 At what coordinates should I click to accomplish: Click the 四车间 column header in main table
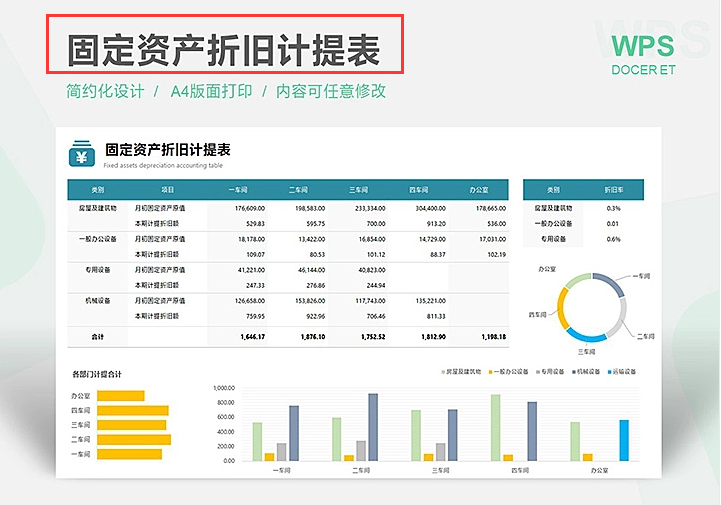tap(418, 190)
